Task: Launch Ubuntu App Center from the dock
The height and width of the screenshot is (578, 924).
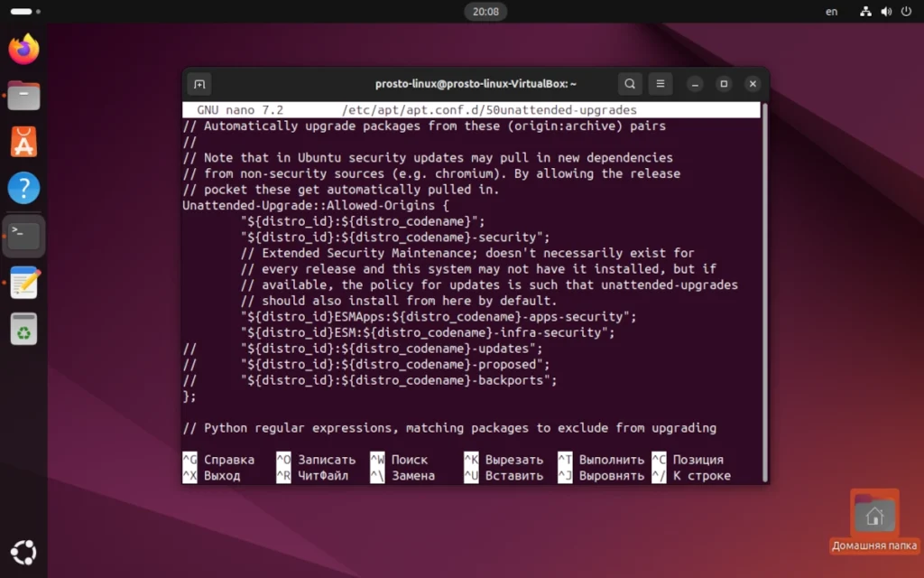Action: point(23,142)
